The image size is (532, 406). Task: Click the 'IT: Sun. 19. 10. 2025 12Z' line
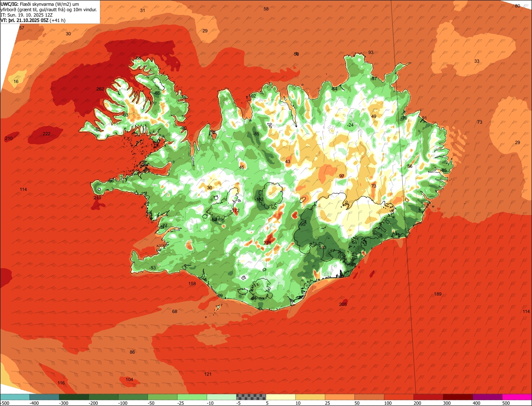pyautogui.click(x=27, y=15)
